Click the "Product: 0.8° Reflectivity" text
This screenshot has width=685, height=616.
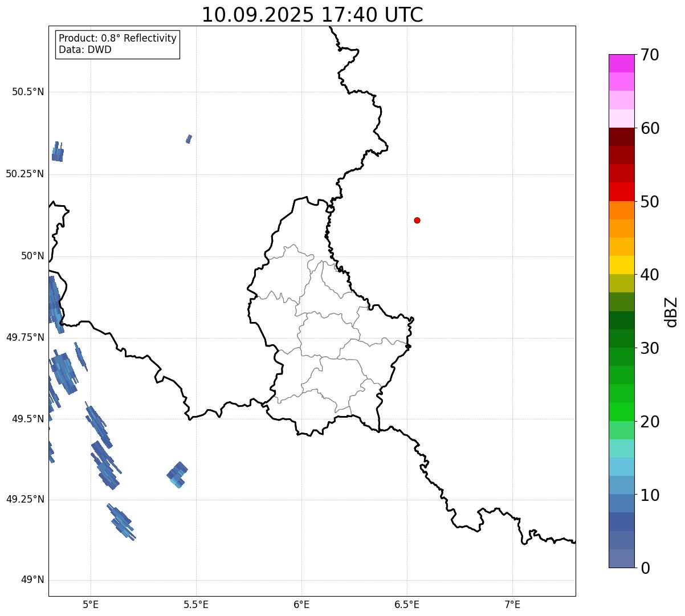[118, 38]
